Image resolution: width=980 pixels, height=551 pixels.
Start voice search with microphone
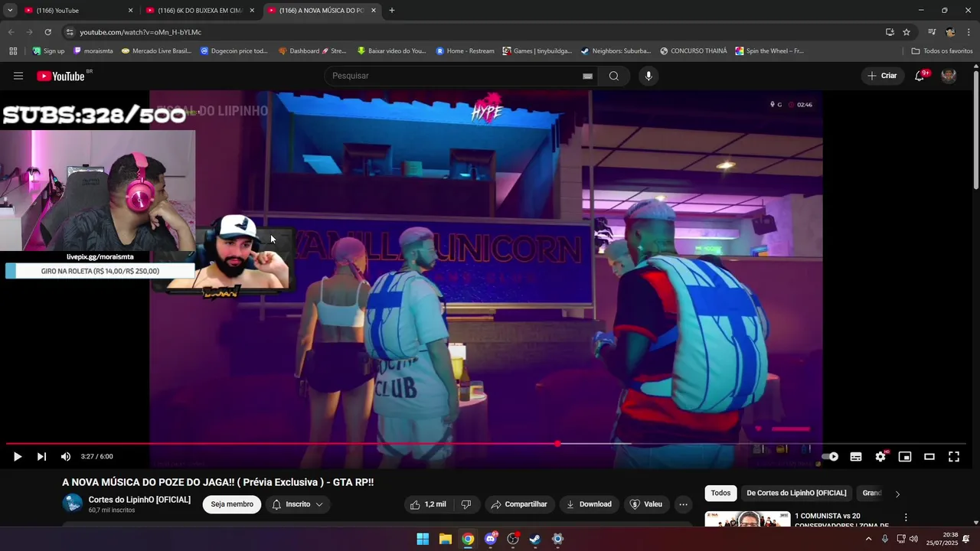click(x=648, y=76)
